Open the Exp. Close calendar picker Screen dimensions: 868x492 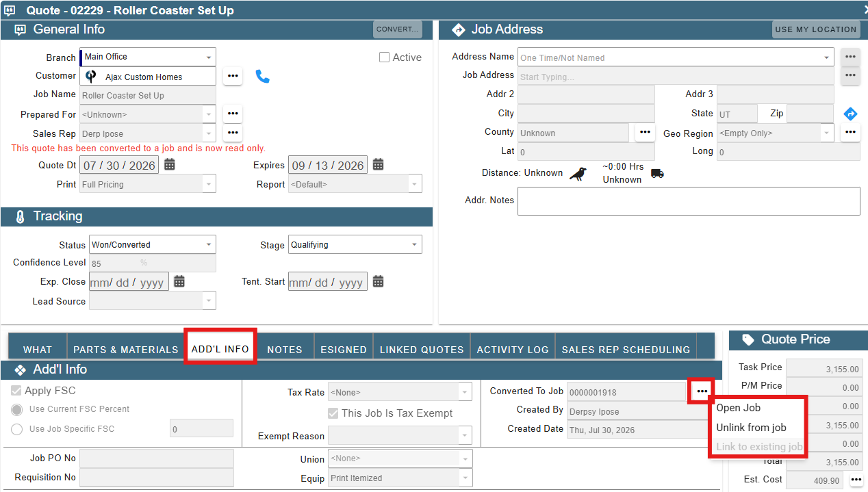(x=179, y=281)
